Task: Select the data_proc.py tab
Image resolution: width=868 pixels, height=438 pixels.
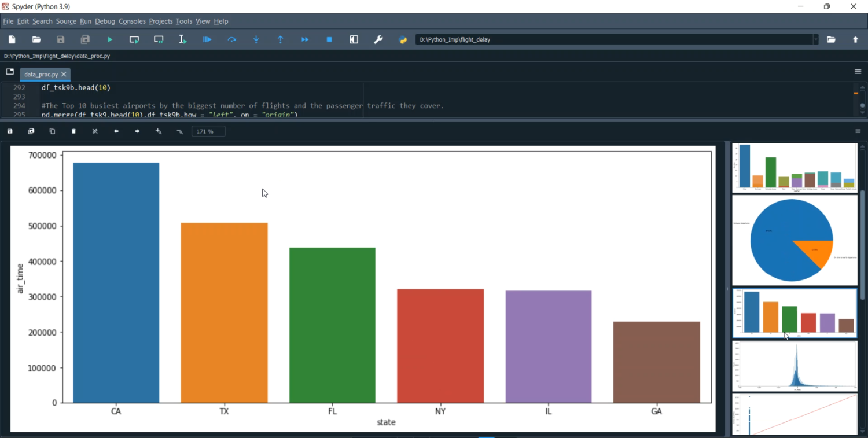Action: tap(41, 74)
